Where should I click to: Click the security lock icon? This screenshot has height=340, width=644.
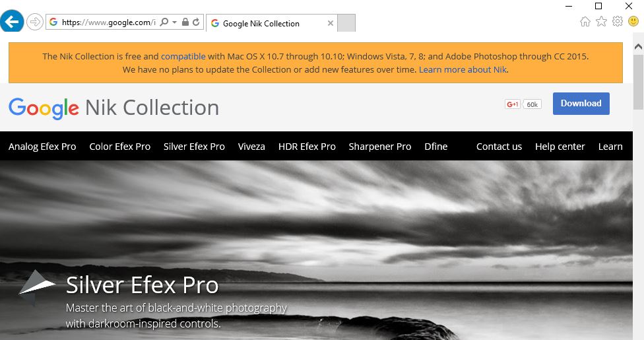click(185, 22)
